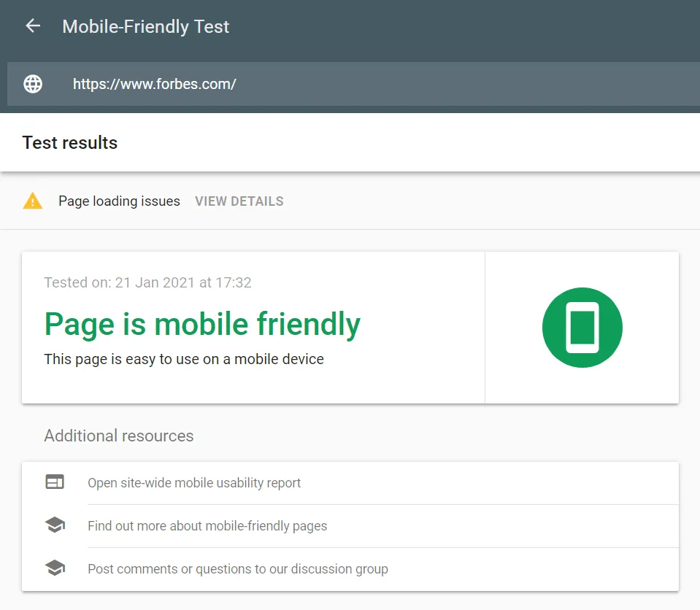This screenshot has height=610, width=700.
Task: Open the VIEW DETAILS link
Action: coord(239,201)
